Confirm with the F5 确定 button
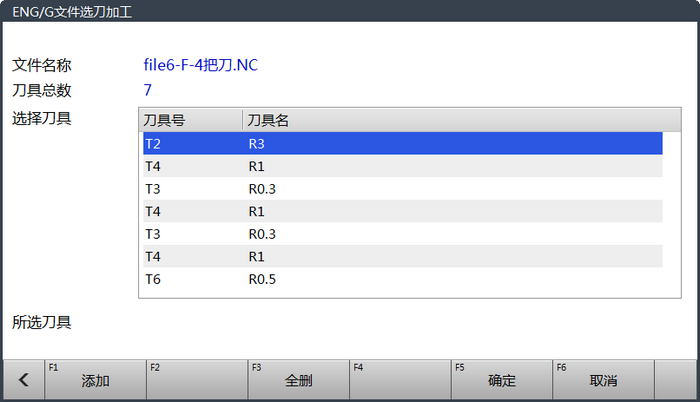 (501, 380)
